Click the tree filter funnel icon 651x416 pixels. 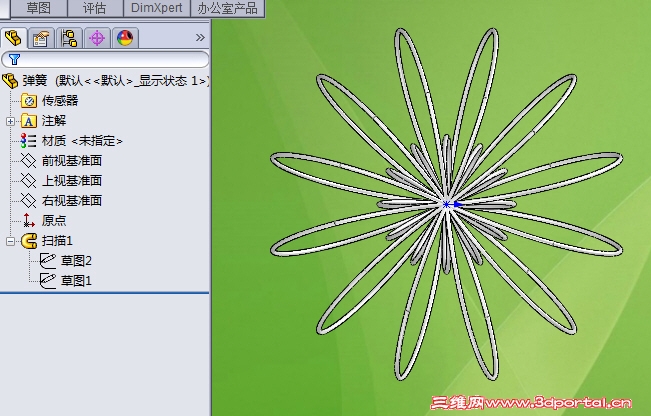(x=14, y=59)
